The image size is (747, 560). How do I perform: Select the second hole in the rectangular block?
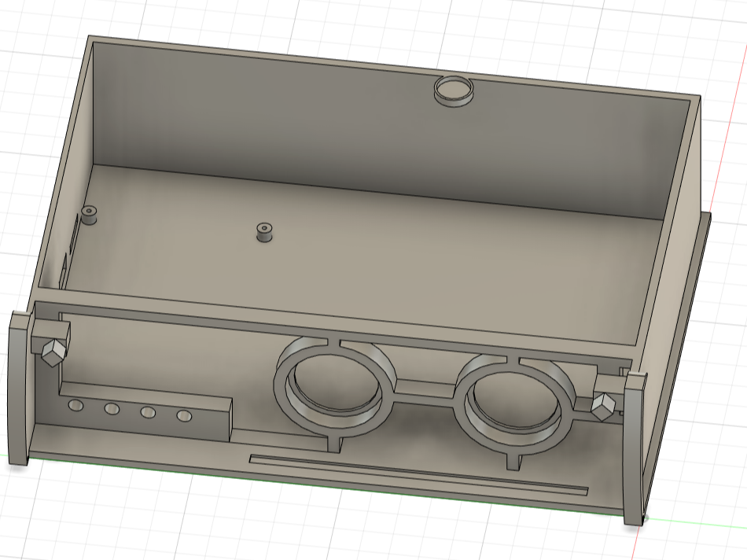click(112, 409)
